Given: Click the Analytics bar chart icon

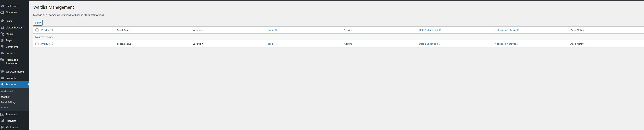Looking at the screenshot, I should [x=2, y=121].
